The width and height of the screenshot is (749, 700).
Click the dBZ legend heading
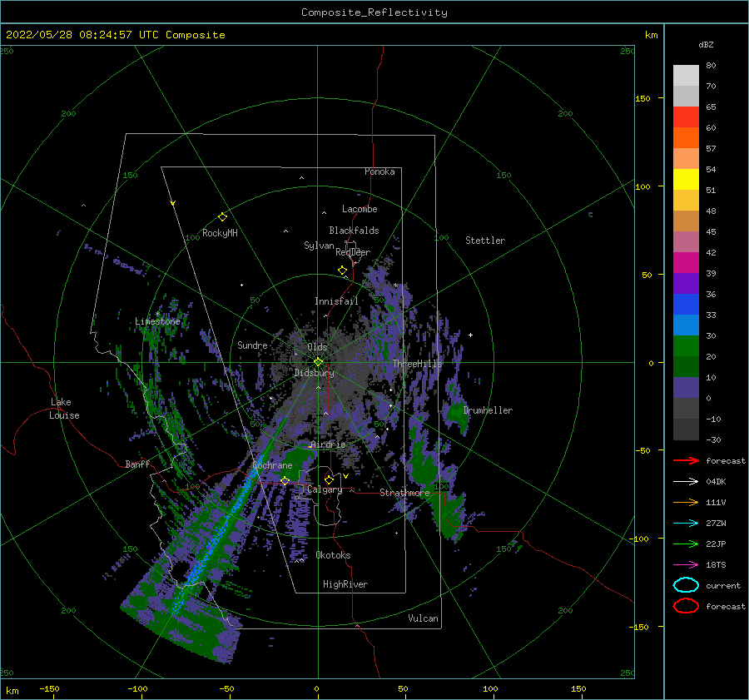click(x=706, y=44)
